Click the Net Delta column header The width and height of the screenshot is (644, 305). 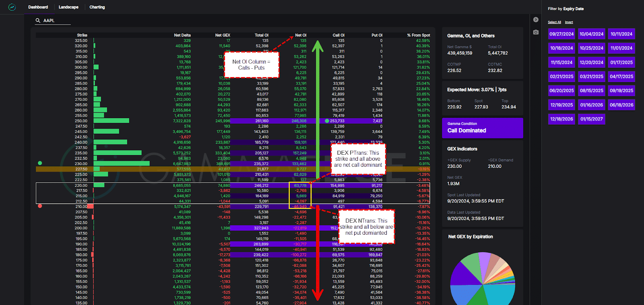click(x=182, y=35)
